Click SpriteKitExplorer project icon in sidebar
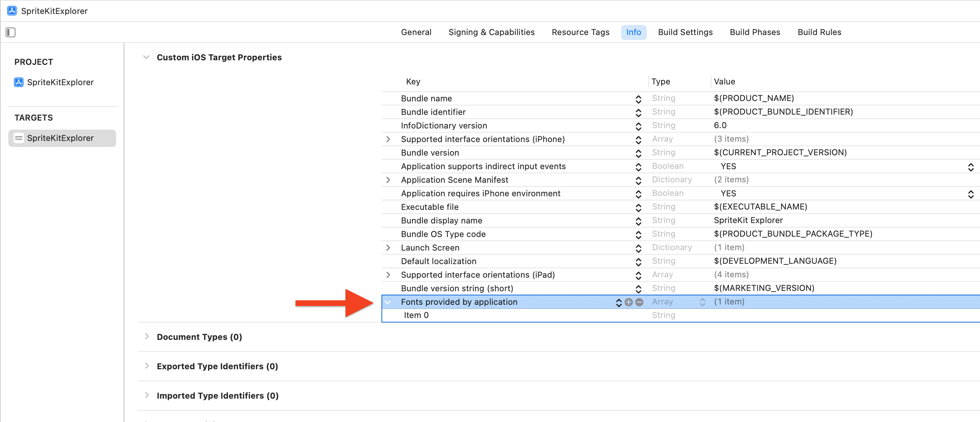The width and height of the screenshot is (980, 422). coord(18,82)
